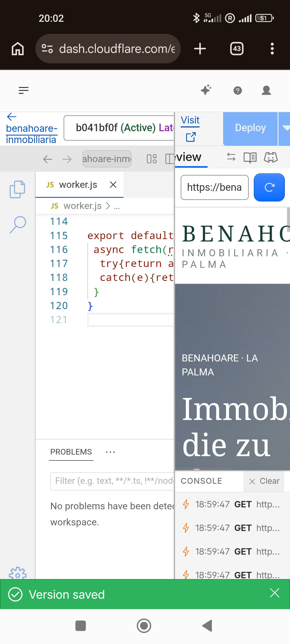Dismiss the Version saved notification
The image size is (290, 644).
275,593
